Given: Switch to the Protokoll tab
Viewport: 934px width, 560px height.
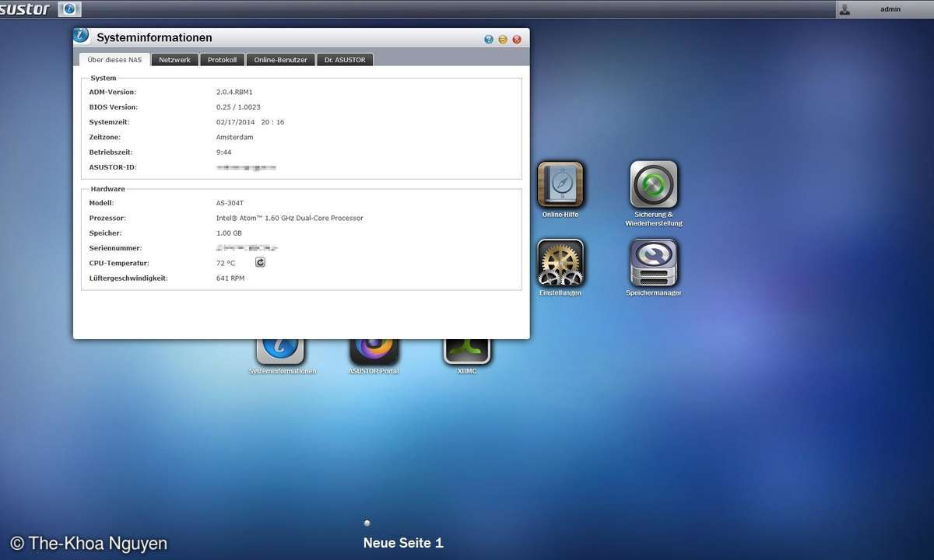Looking at the screenshot, I should coord(223,60).
